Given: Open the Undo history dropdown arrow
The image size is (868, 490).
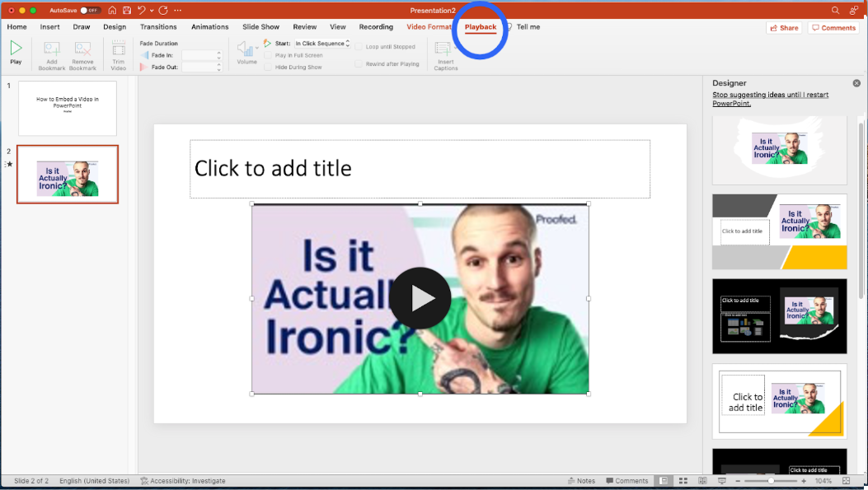Looking at the screenshot, I should coord(151,10).
